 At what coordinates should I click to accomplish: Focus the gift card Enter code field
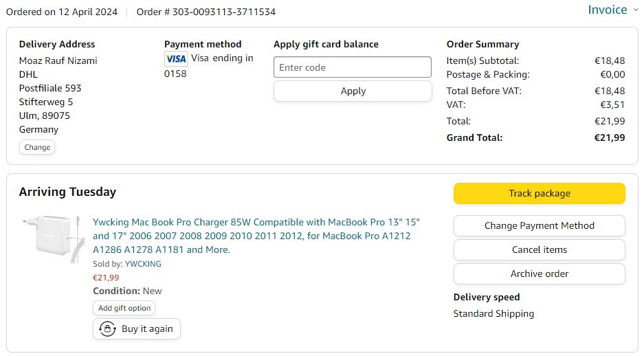tap(353, 67)
